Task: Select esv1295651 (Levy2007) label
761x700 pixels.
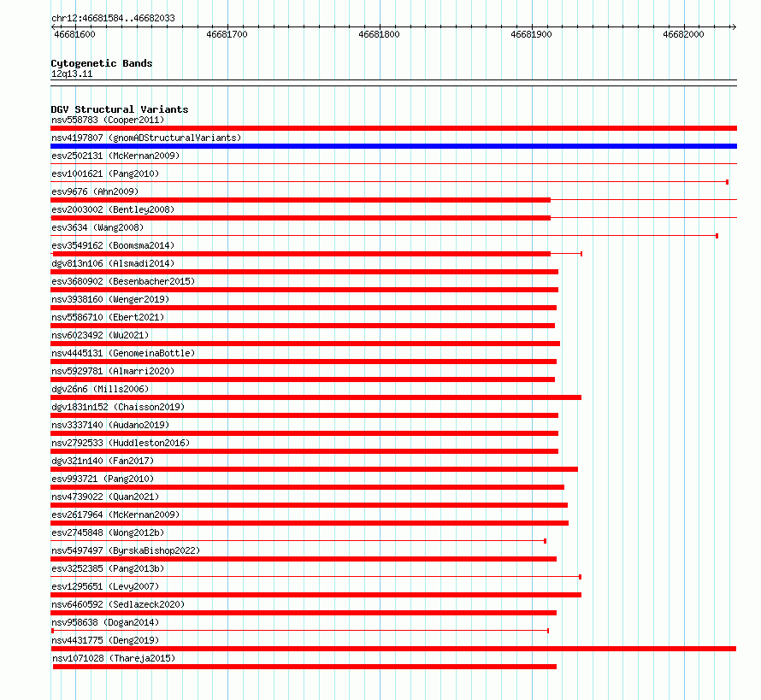Action: pyautogui.click(x=105, y=586)
